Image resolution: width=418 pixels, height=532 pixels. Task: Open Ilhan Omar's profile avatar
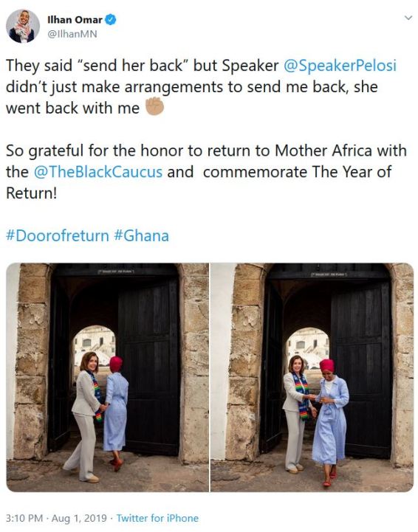23,27
